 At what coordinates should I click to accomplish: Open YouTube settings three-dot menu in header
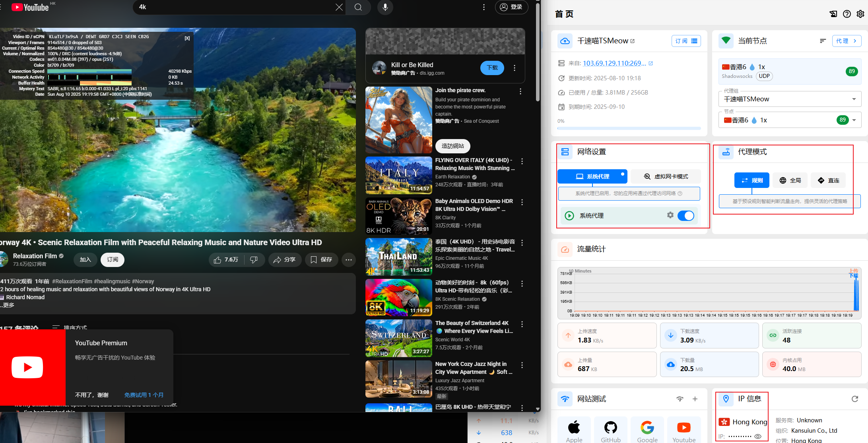click(484, 7)
